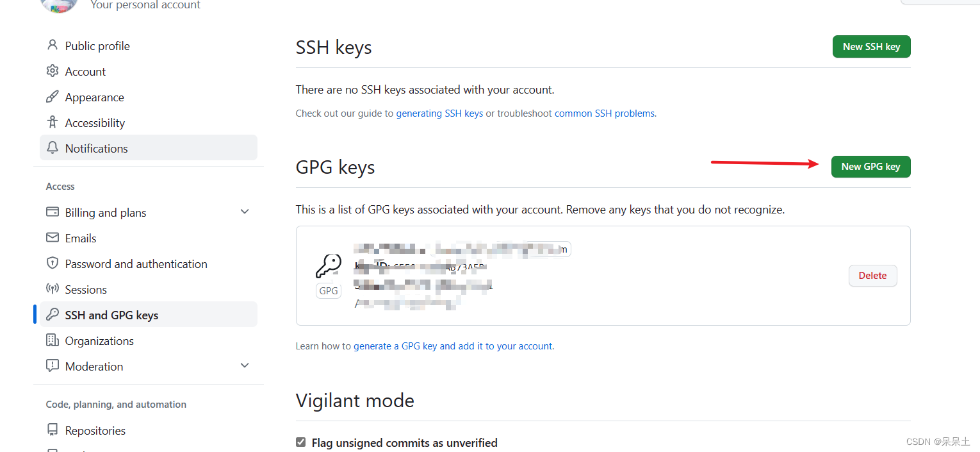Select Repositories in the sidebar

pyautogui.click(x=95, y=430)
